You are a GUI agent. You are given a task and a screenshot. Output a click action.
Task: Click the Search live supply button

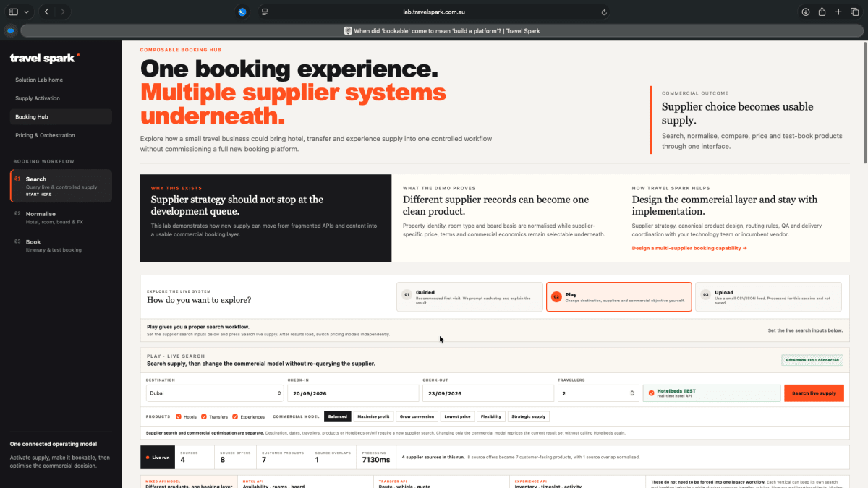coord(814,393)
